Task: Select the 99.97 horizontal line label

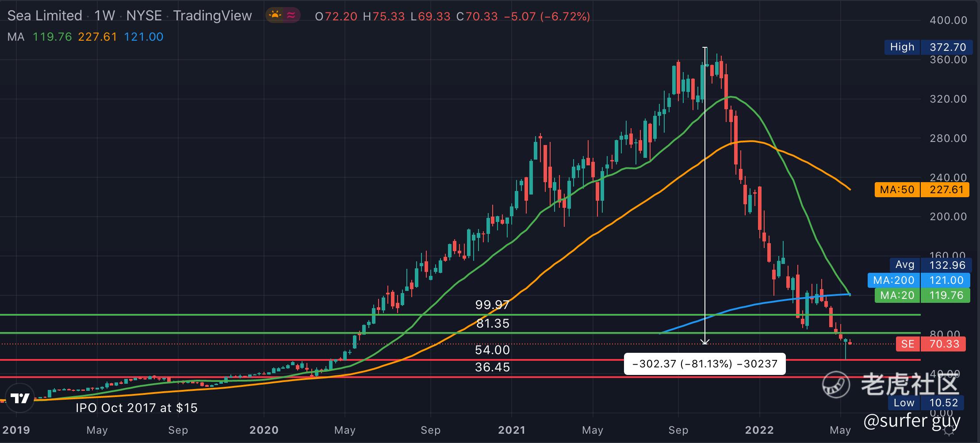Action: point(492,305)
